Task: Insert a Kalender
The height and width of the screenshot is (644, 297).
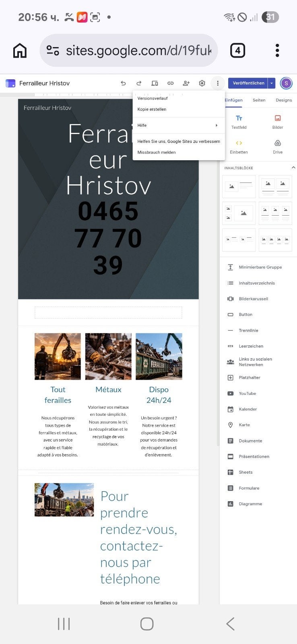Action: tap(258, 409)
